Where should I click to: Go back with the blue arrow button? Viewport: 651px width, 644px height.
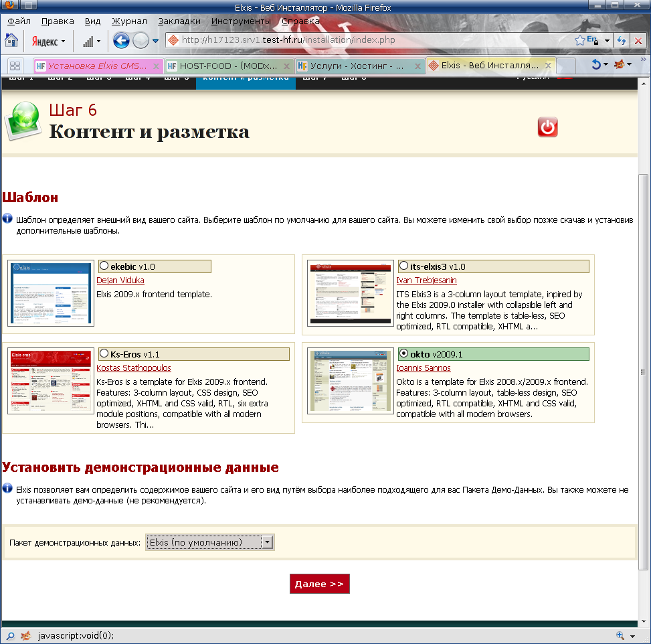pyautogui.click(x=121, y=40)
